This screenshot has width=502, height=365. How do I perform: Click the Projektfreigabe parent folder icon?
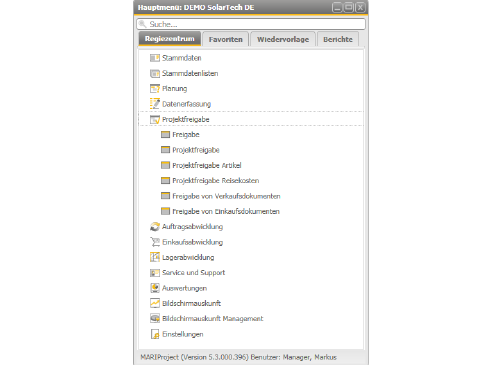(x=155, y=119)
